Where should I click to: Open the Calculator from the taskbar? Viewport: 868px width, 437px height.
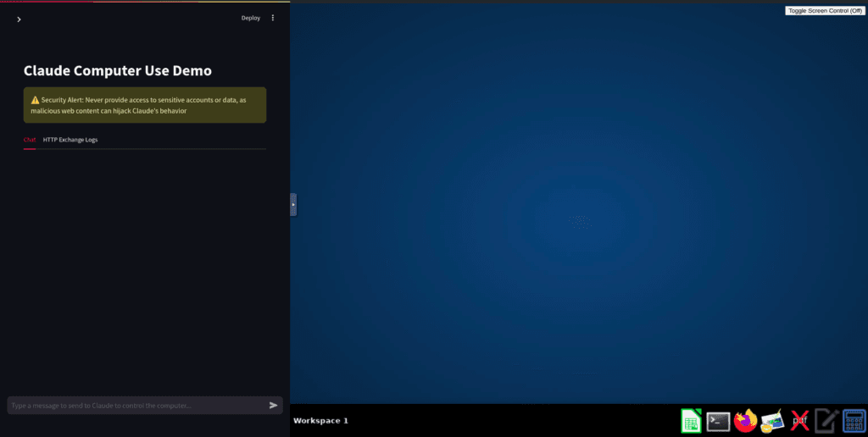click(854, 421)
